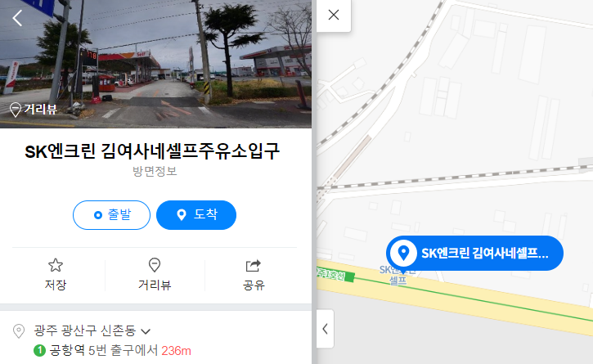Save the place with the 저장 star icon

point(56,274)
